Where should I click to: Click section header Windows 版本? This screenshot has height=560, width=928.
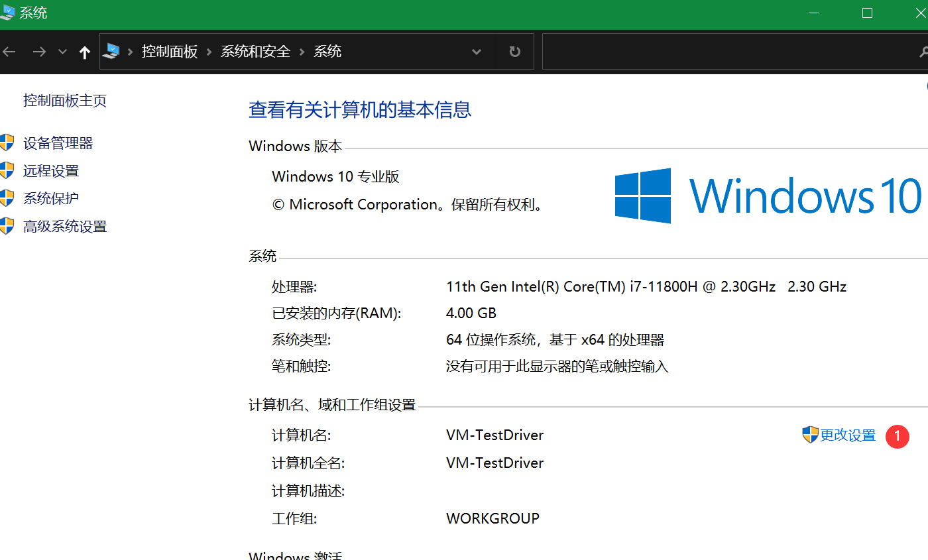pos(296,146)
